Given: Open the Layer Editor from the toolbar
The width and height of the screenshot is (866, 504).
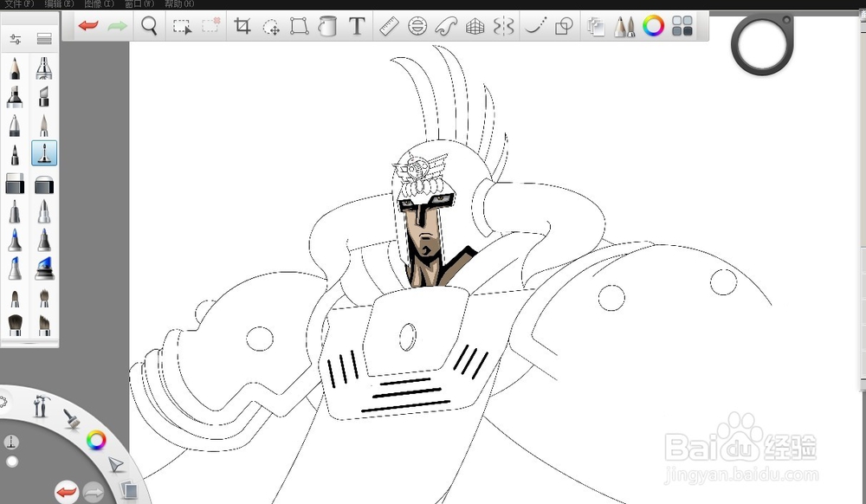Looking at the screenshot, I should click(596, 27).
